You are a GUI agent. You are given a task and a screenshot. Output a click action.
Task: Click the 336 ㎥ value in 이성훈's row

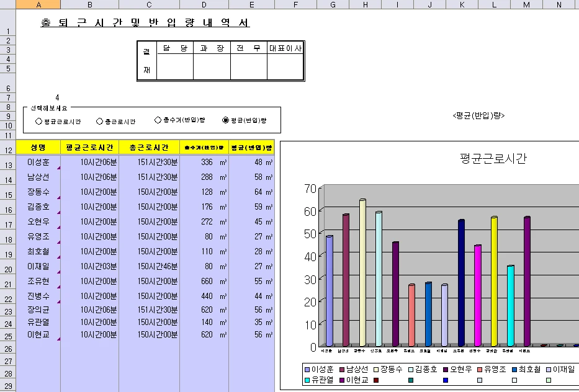204,162
